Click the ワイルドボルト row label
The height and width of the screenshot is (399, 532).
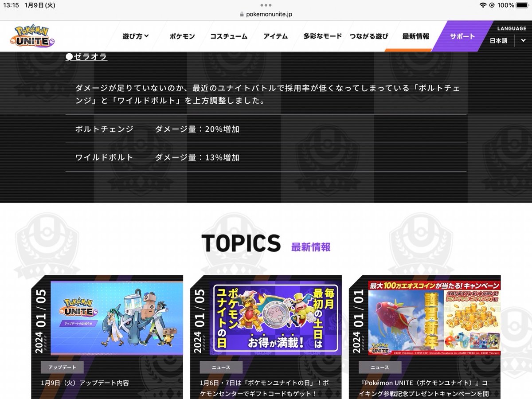[104, 157]
